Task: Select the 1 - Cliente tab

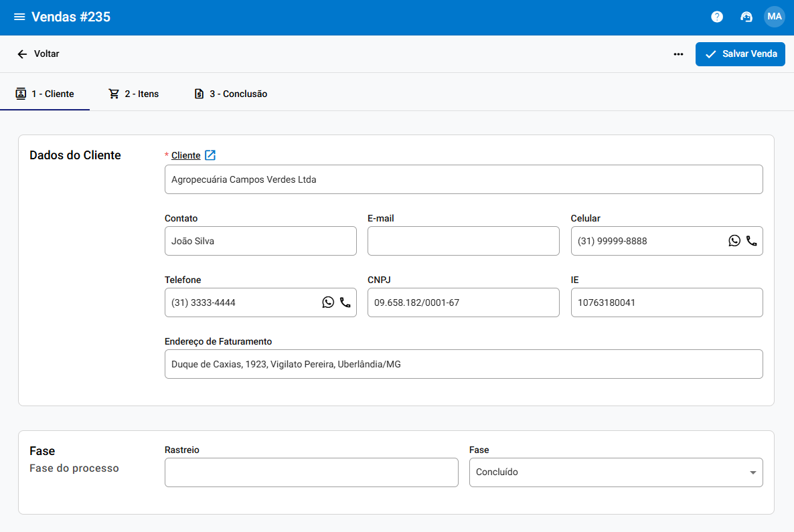Action: pos(45,94)
